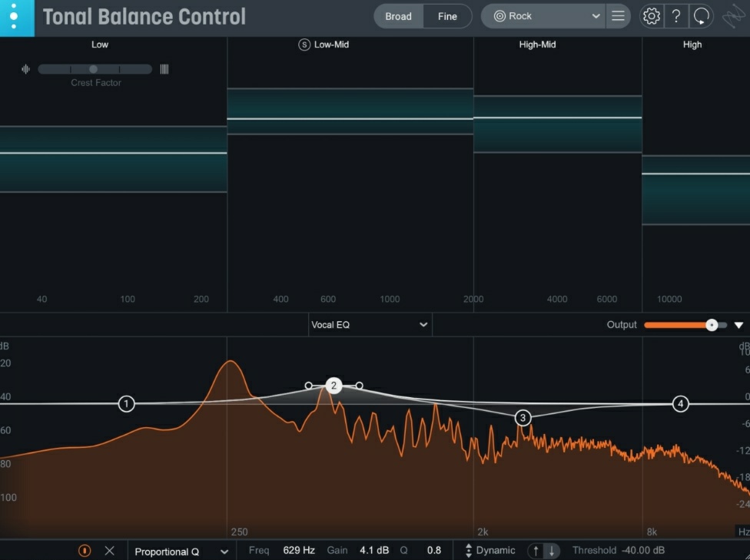Select EQ node 3 on the curve
750x560 pixels.
[523, 418]
